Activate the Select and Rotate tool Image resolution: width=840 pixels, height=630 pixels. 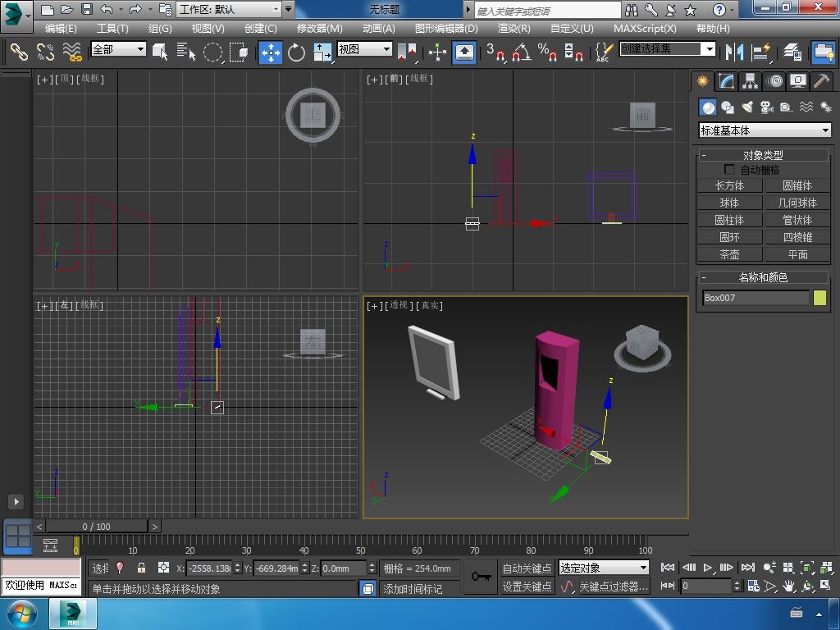tap(296, 52)
